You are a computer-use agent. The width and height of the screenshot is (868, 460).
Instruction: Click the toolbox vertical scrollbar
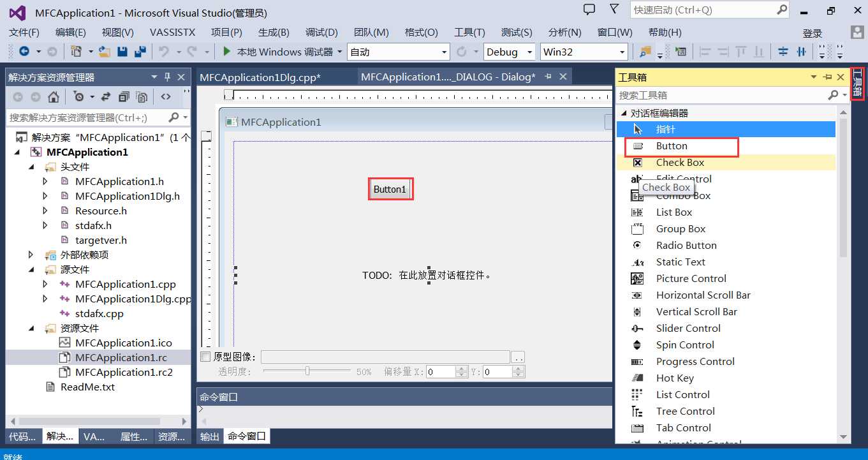[x=843, y=274]
